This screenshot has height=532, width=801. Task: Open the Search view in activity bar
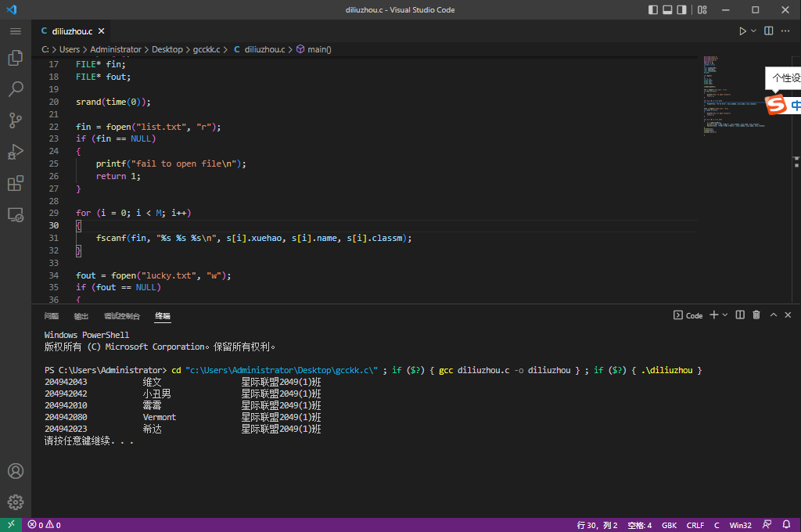[x=15, y=89]
